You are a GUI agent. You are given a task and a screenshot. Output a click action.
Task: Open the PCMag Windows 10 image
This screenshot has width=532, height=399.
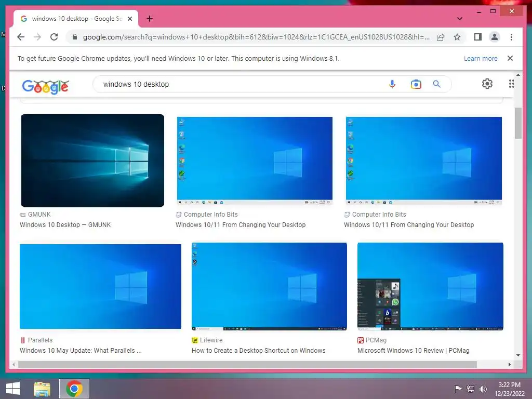pyautogui.click(x=430, y=286)
